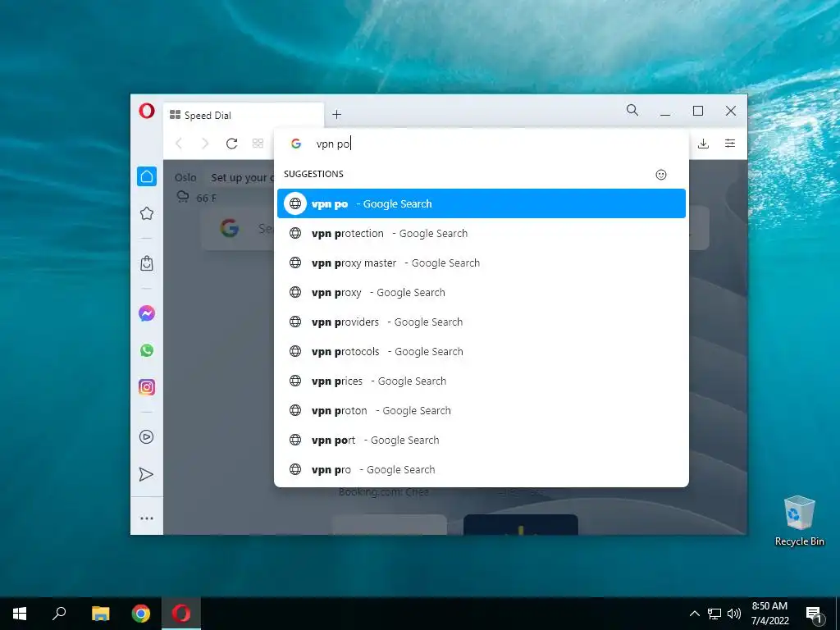Open network status tray icon

(x=714, y=614)
